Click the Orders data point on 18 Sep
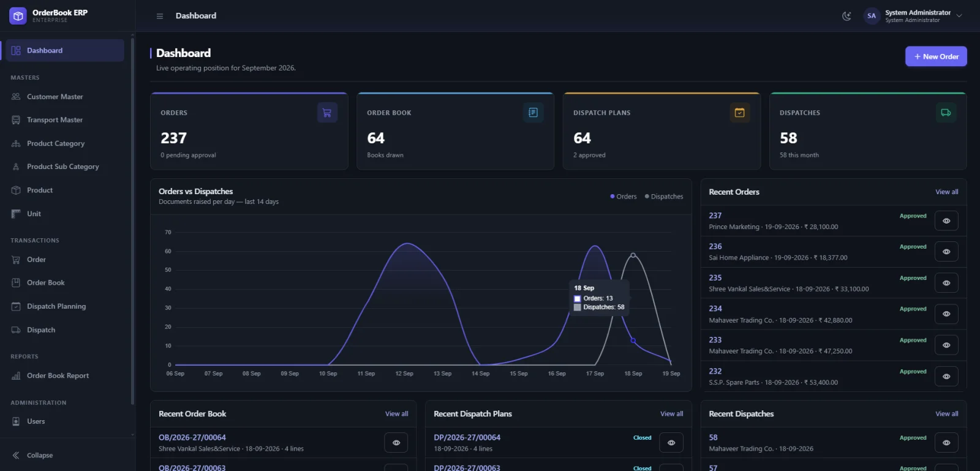 pyautogui.click(x=633, y=341)
